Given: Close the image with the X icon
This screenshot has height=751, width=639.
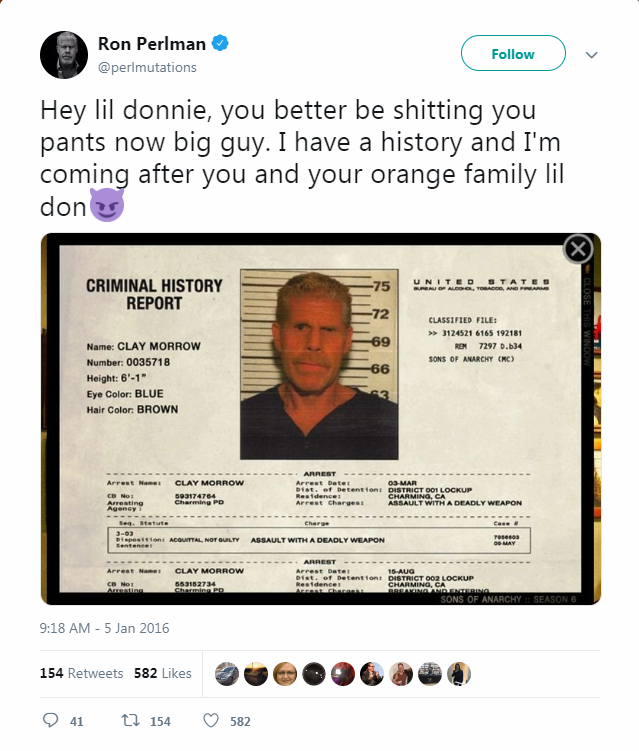Looking at the screenshot, I should 578,249.
